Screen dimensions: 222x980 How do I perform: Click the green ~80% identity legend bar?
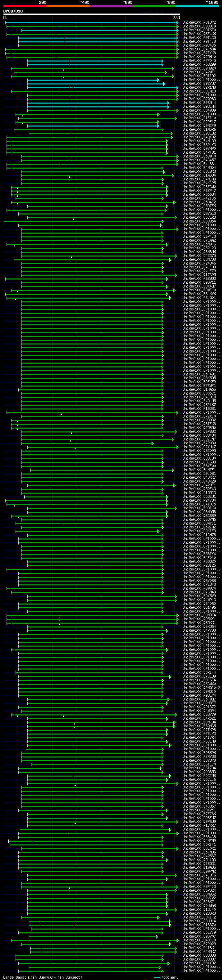tap(154, 6)
